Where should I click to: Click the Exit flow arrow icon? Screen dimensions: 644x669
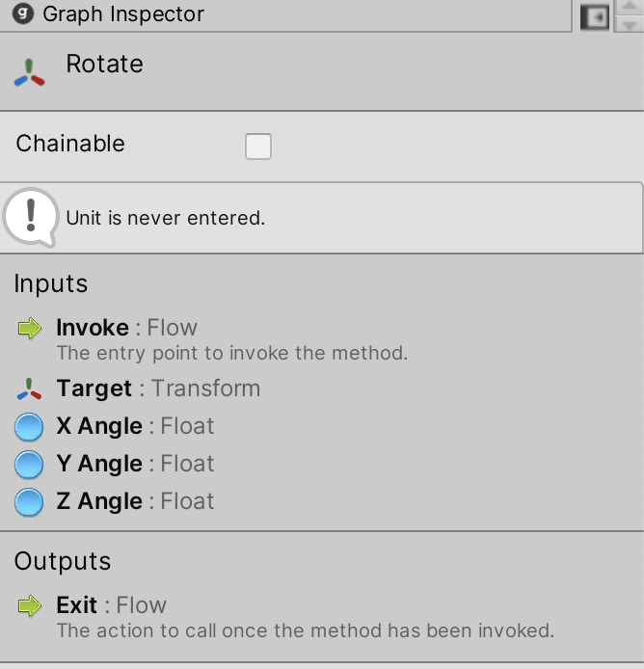coord(30,605)
